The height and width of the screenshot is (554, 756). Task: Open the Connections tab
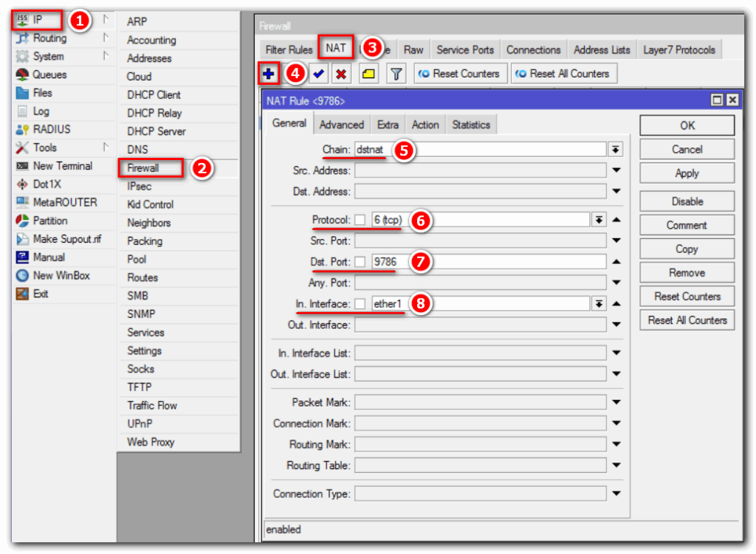pos(533,50)
